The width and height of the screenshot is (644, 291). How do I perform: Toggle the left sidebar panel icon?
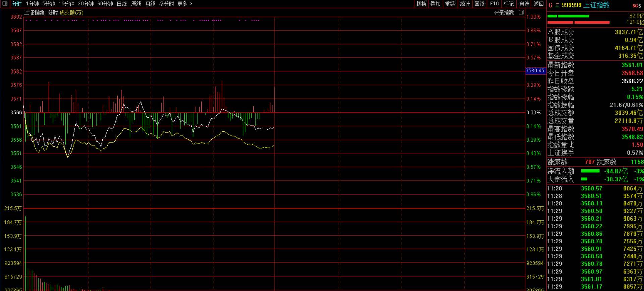(x=5, y=4)
